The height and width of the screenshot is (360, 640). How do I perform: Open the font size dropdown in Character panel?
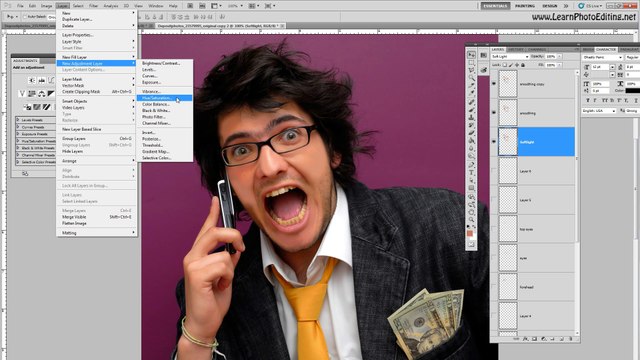[612, 67]
